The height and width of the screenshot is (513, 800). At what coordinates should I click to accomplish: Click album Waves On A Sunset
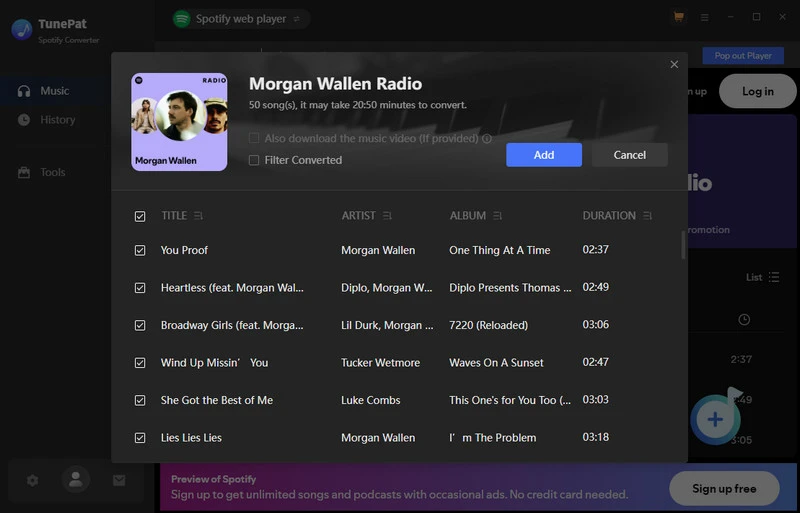tap(496, 362)
